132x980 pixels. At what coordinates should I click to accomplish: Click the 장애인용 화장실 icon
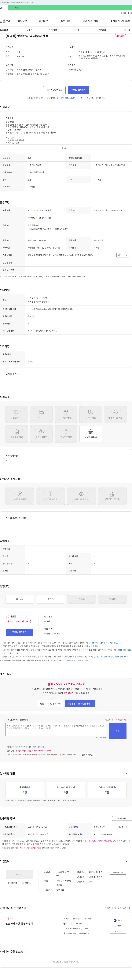click(81, 496)
